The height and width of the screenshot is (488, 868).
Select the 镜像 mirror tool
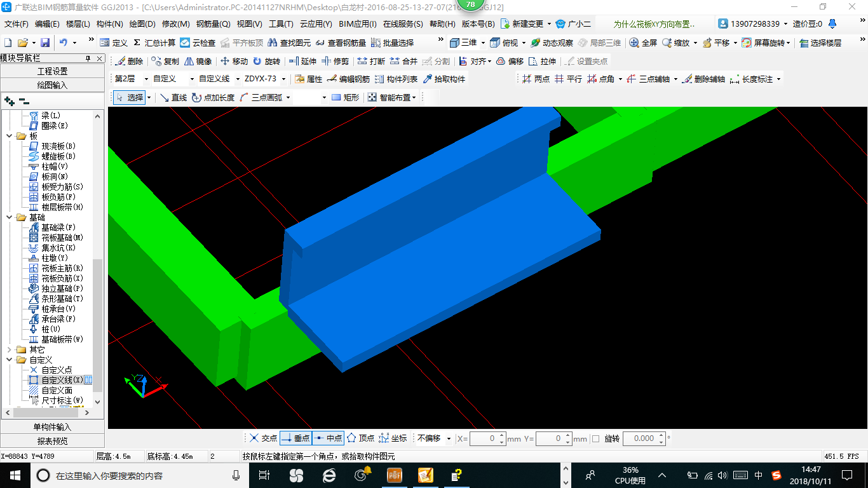click(x=198, y=61)
